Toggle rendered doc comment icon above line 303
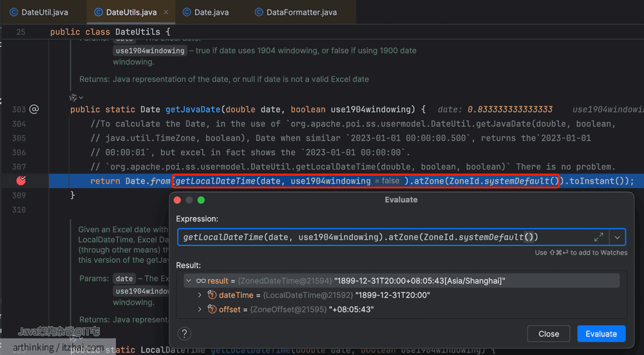644x355 pixels. pos(76,98)
